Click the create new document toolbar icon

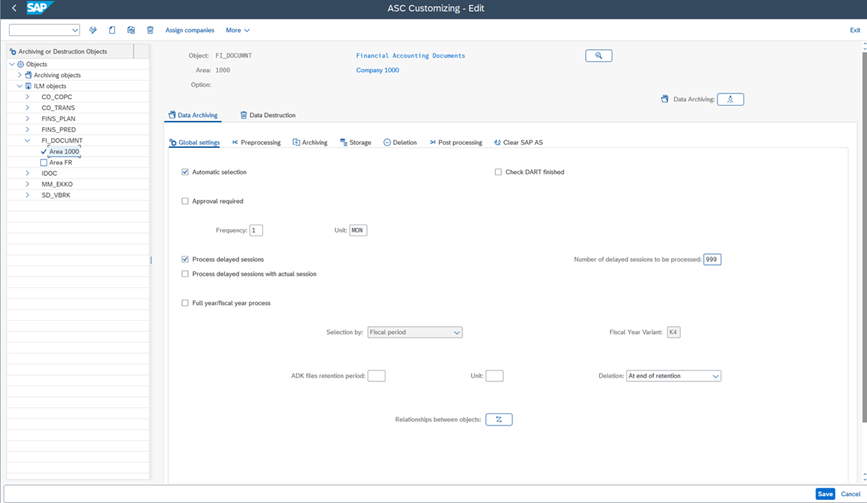(112, 30)
